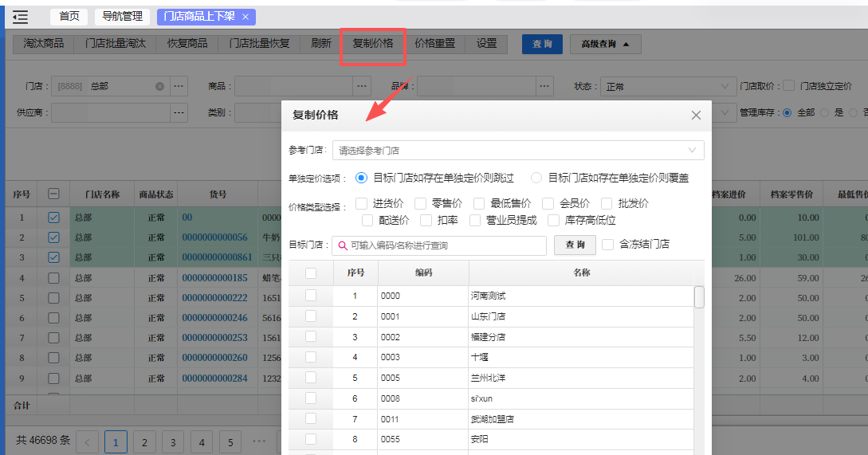
Task: Click 刷新 toolbar item
Action: click(x=321, y=44)
